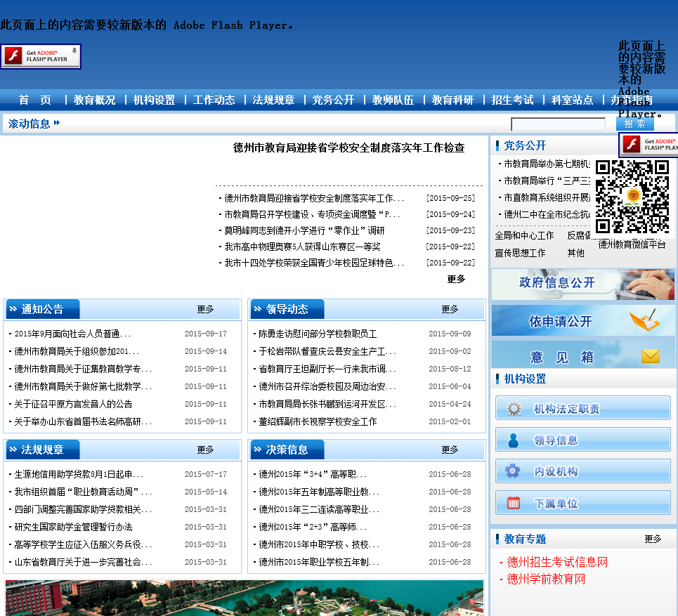Click the 下属单位 button

coord(583,503)
